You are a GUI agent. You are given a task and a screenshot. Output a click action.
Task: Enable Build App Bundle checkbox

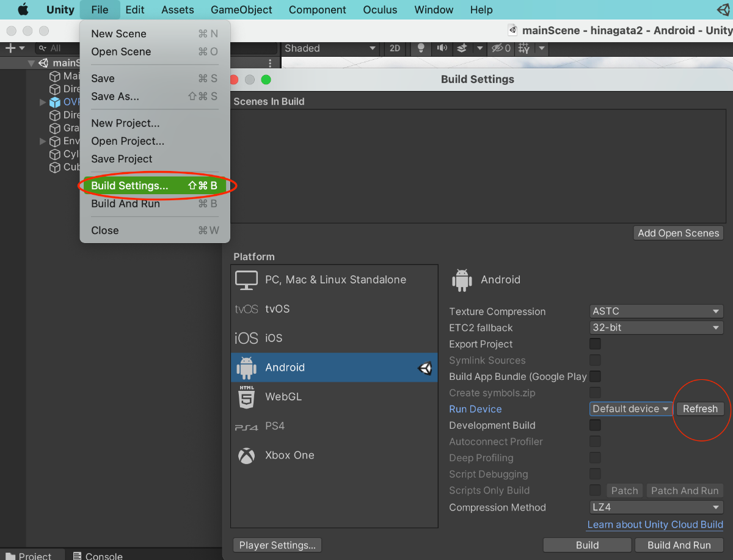(595, 376)
